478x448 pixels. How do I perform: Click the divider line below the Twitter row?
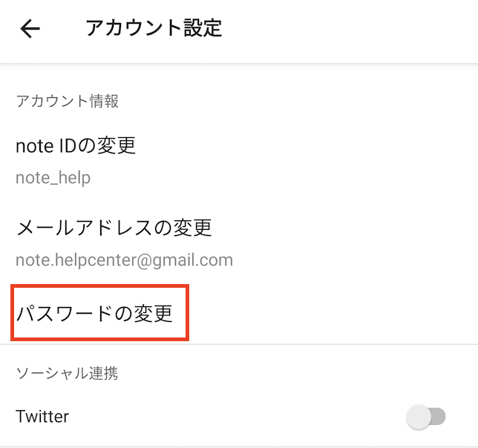[239, 447]
